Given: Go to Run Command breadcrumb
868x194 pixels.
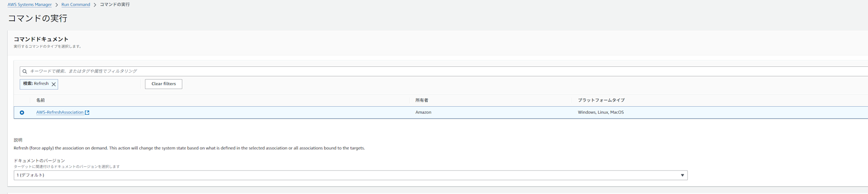Looking at the screenshot, I should point(76,5).
